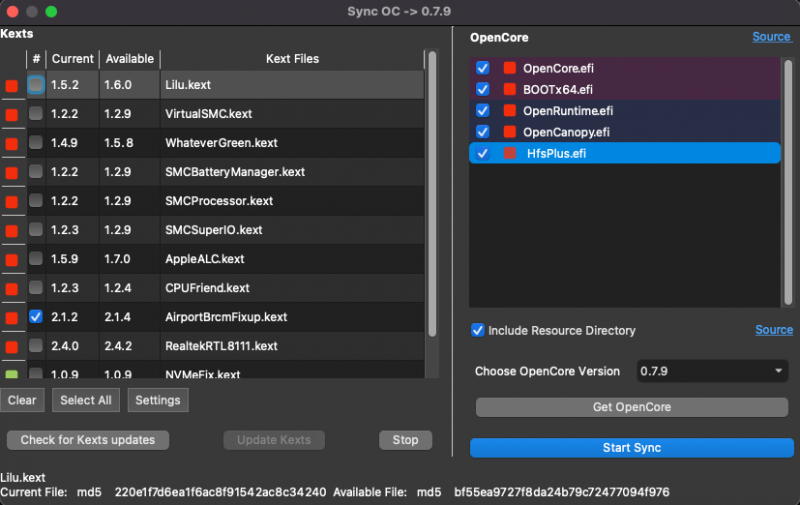The width and height of the screenshot is (800, 505).
Task: Click the green status icon for NVMeFix.kext
Action: coord(12,375)
